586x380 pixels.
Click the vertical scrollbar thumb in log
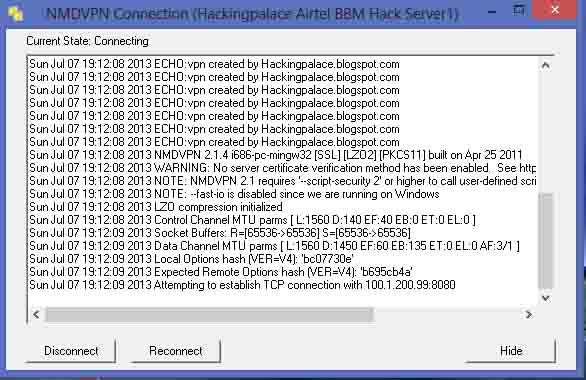coord(546,241)
